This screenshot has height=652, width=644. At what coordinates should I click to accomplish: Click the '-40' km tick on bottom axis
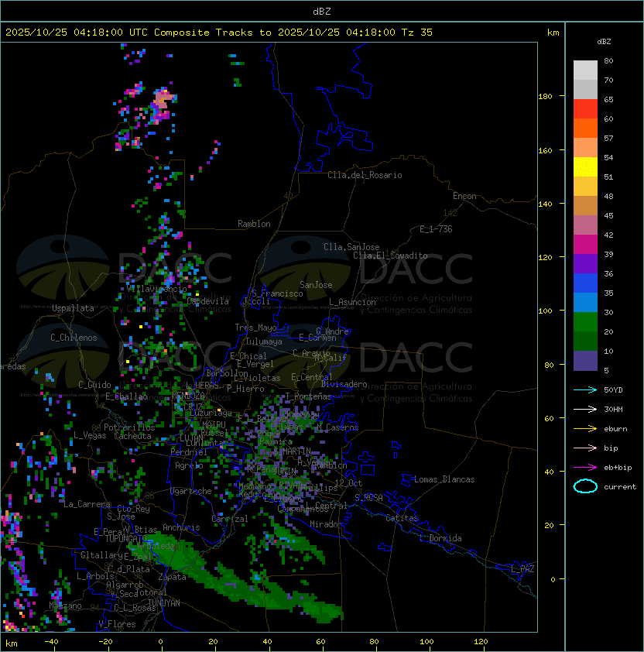[x=51, y=642]
